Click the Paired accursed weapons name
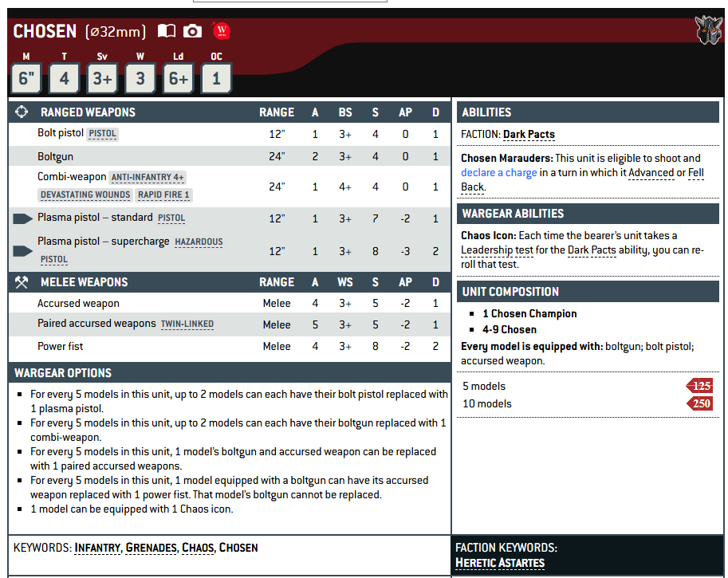The height and width of the screenshot is (578, 728). (x=96, y=324)
